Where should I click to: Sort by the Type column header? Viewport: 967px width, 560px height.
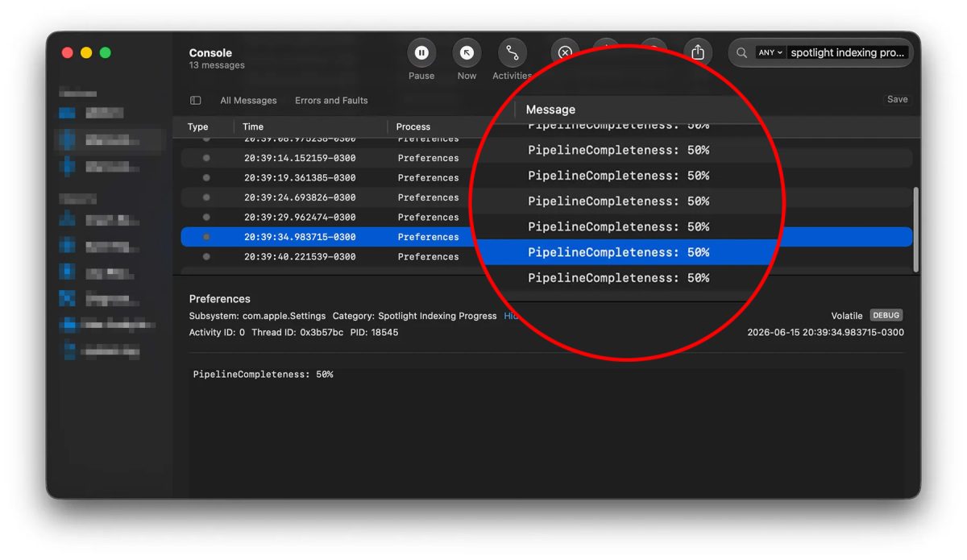point(198,127)
